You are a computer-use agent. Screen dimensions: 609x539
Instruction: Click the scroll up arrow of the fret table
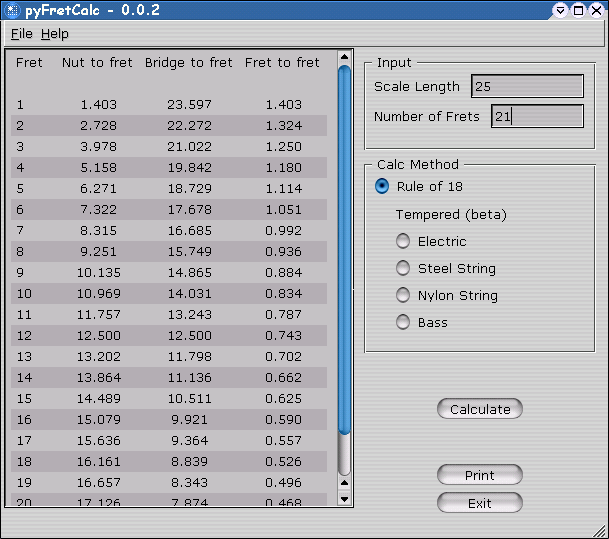[344, 59]
